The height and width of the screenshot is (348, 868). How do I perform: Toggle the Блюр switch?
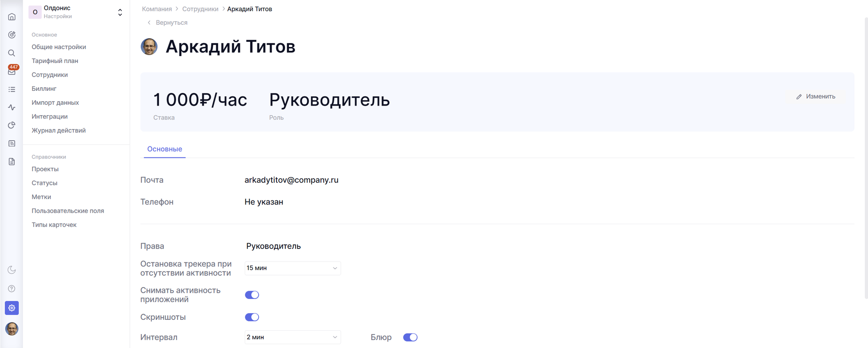(410, 337)
